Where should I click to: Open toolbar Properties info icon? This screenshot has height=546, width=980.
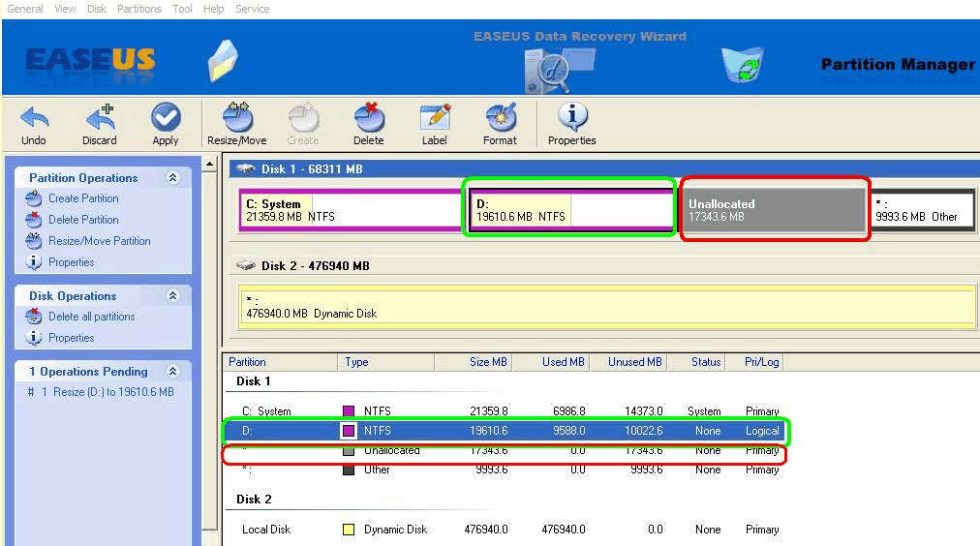click(572, 117)
